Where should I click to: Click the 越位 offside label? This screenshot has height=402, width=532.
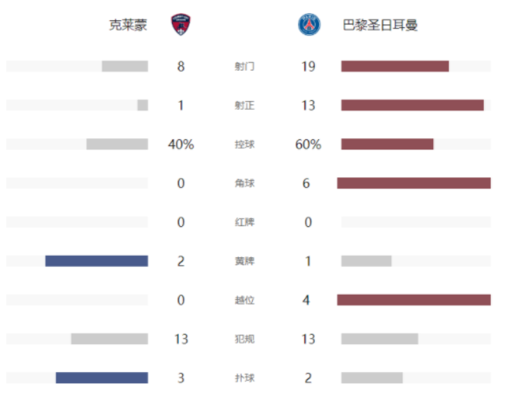click(244, 300)
